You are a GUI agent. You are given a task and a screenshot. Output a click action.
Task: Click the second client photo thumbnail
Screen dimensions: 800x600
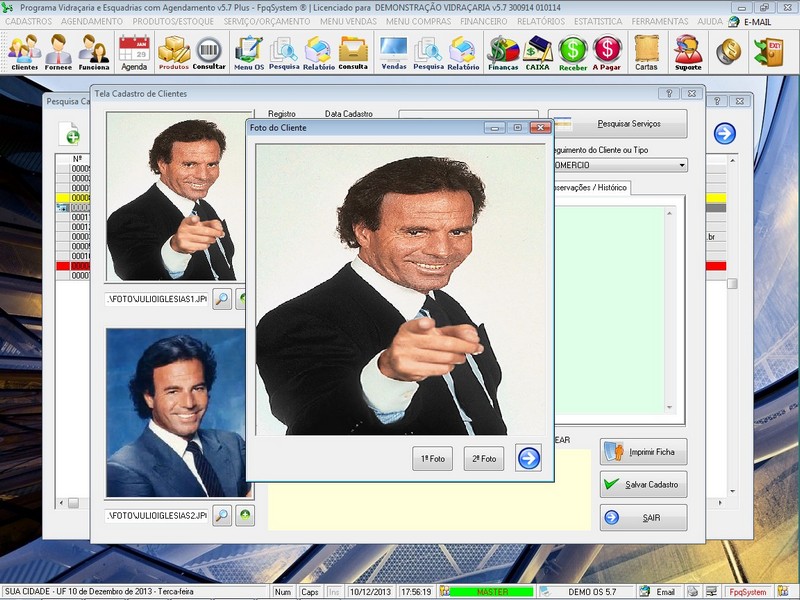click(x=176, y=412)
